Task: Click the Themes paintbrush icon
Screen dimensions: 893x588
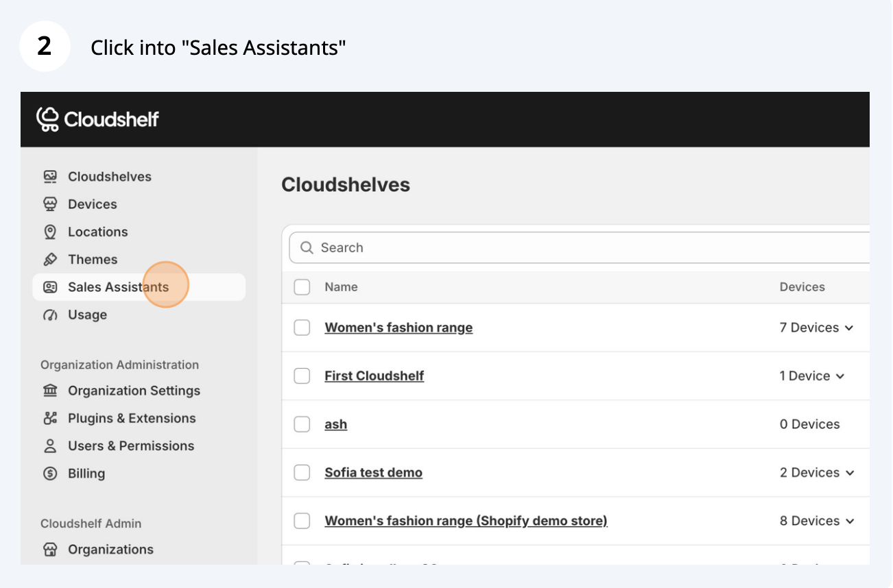Action: pos(50,260)
